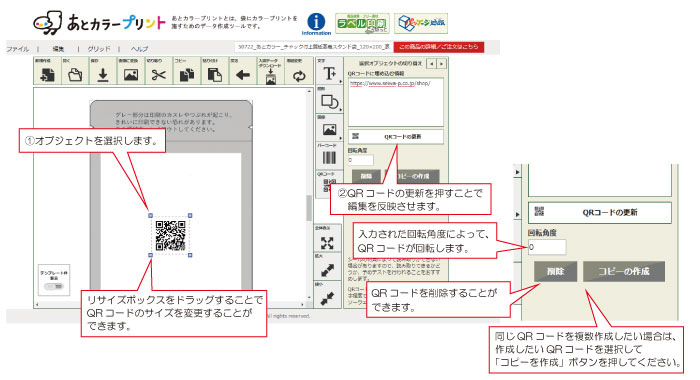This screenshot has width=700, height=380.
Task: Open a file with the folder icon
Action: point(75,75)
